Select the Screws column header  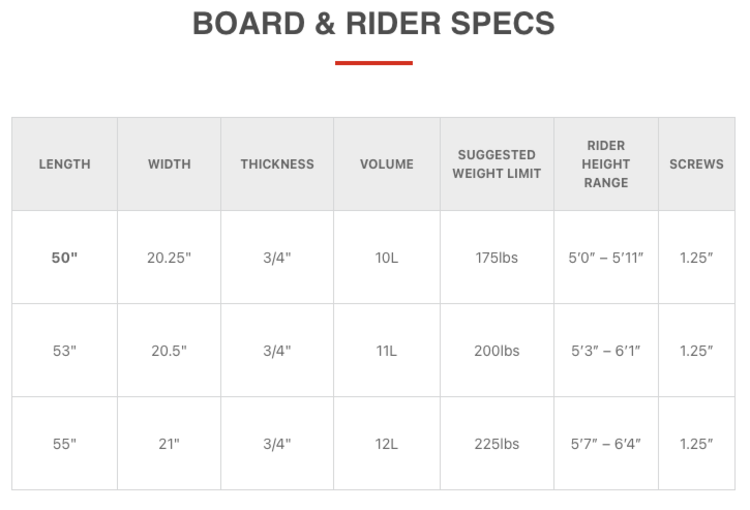point(696,164)
